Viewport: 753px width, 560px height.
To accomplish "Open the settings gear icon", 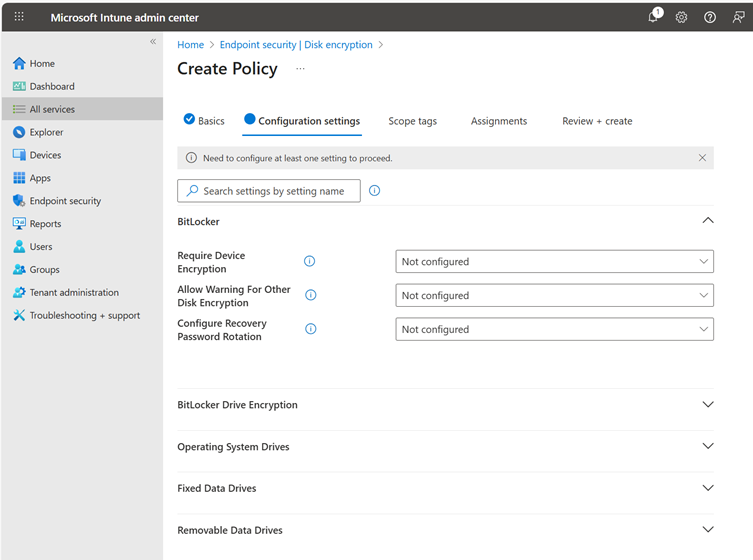I will click(681, 17).
